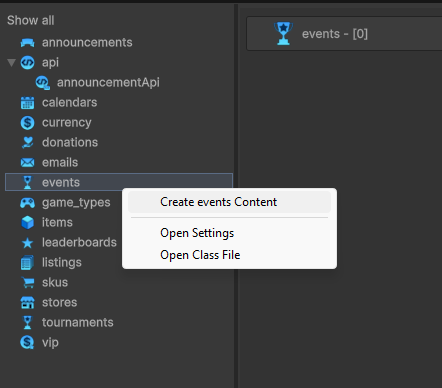Screen dimensions: 442x388
Task: Select the items content type
Action: tap(57, 223)
